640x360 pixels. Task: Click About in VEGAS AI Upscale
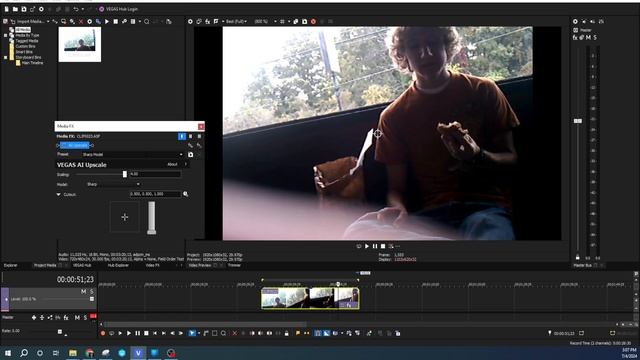coord(172,164)
